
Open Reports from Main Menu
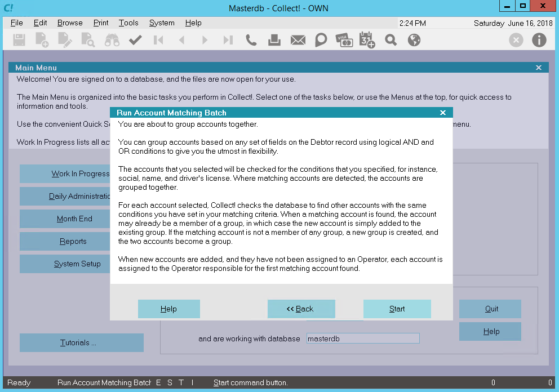pyautogui.click(x=65, y=241)
